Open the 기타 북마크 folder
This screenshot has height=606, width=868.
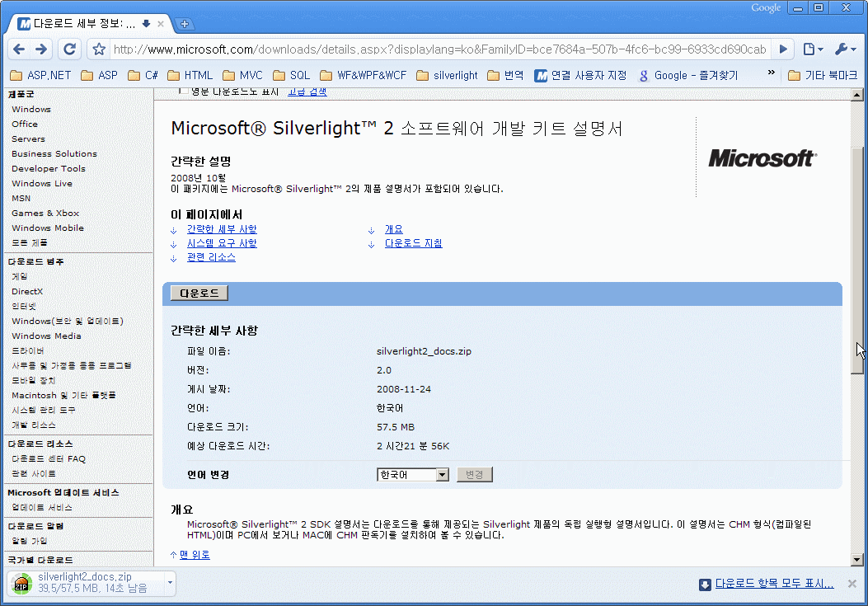(822, 75)
